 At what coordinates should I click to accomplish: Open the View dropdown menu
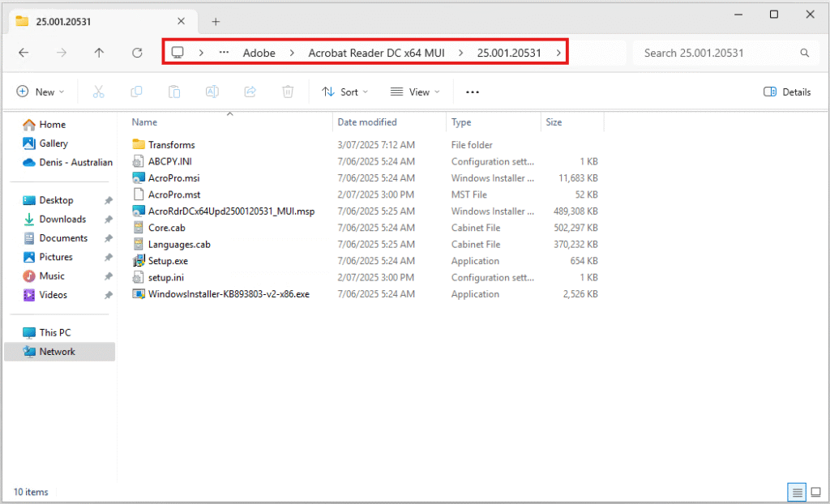tap(415, 92)
